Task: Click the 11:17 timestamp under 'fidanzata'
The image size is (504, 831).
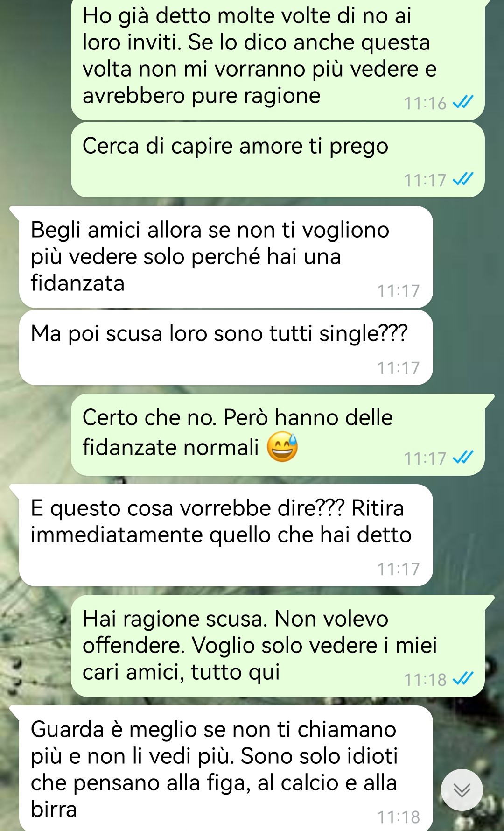Action: pyautogui.click(x=399, y=291)
